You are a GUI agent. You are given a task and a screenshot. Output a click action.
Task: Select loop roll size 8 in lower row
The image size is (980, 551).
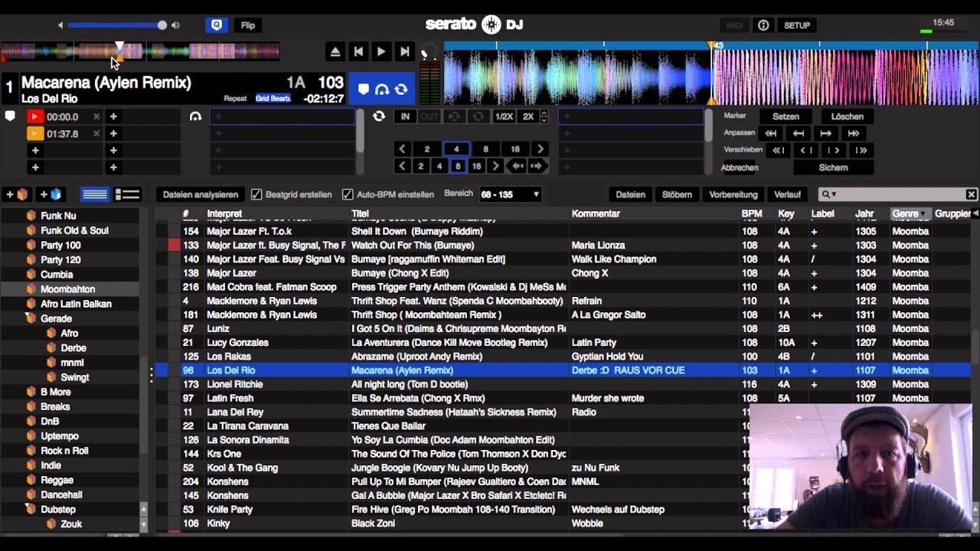(x=458, y=166)
